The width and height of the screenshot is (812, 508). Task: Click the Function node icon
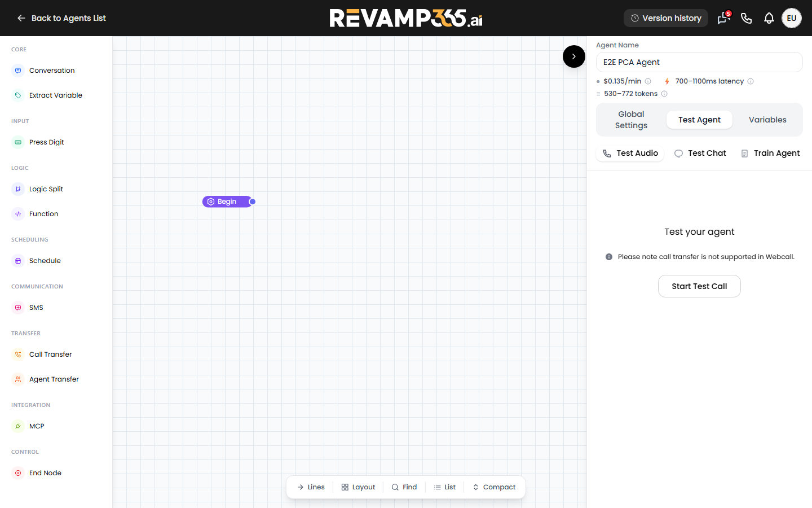(18, 214)
